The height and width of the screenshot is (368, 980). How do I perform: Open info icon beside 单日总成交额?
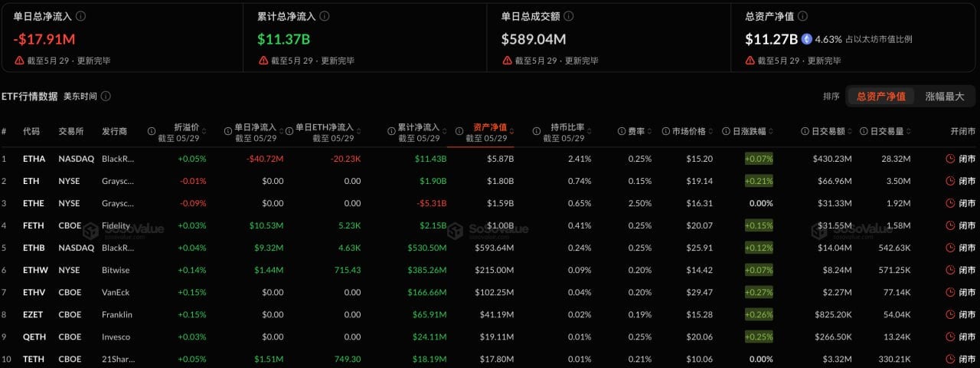coord(569,15)
